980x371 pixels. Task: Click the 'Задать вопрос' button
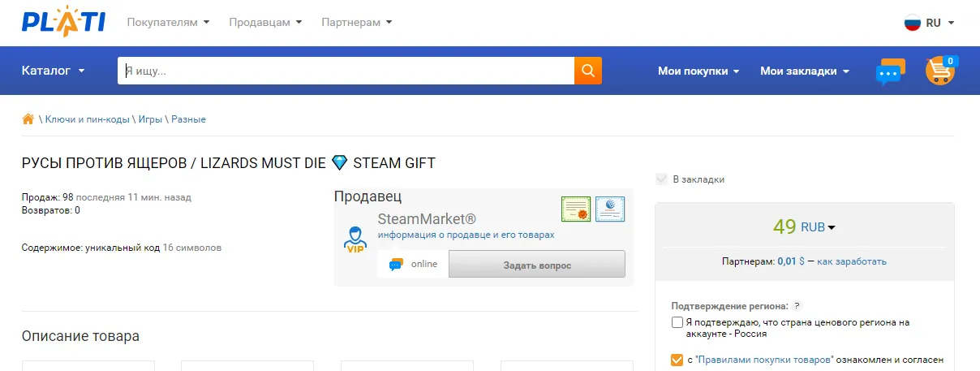pyautogui.click(x=537, y=265)
